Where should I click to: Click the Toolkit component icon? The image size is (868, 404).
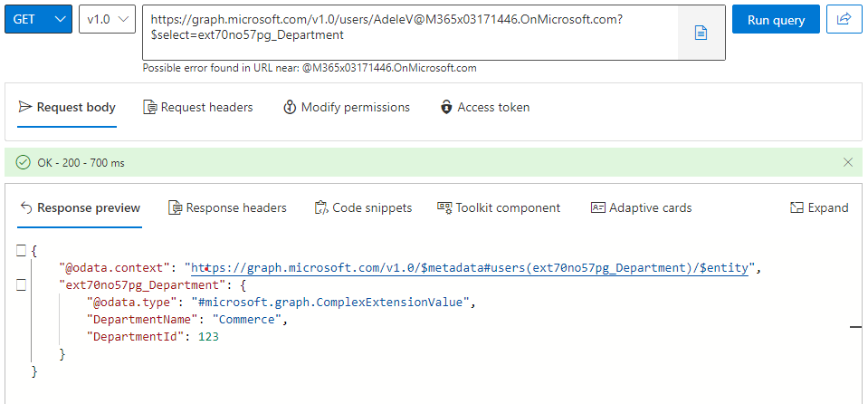[444, 207]
